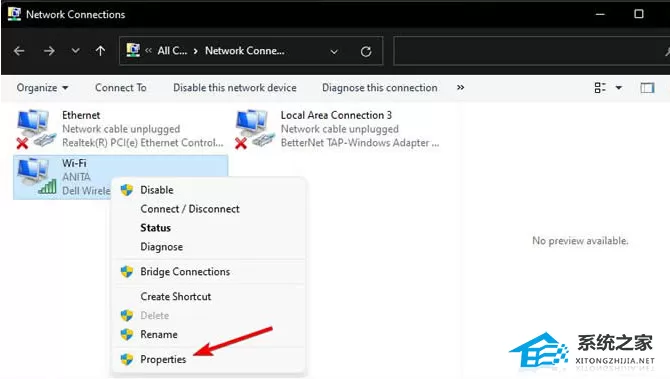670x379 pixels.
Task: Click Diagnose this connection
Action: click(379, 88)
